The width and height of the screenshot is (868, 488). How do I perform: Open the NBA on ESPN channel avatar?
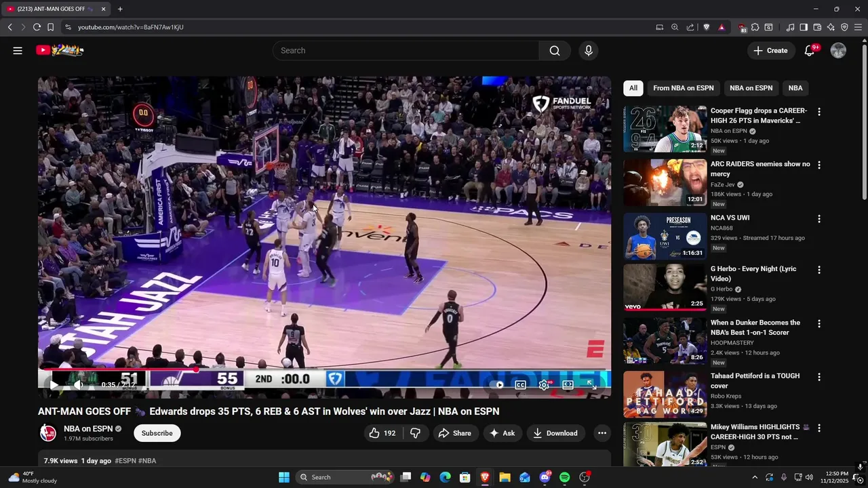[48, 433]
